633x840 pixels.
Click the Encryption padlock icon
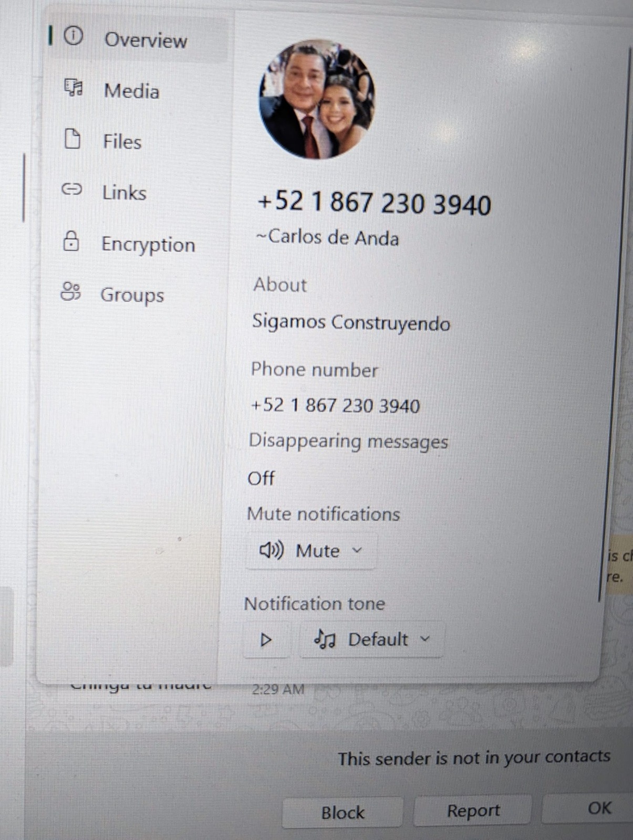71,241
